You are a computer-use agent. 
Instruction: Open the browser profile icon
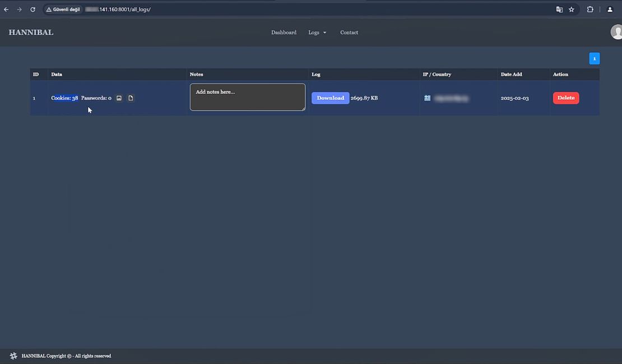(x=610, y=10)
